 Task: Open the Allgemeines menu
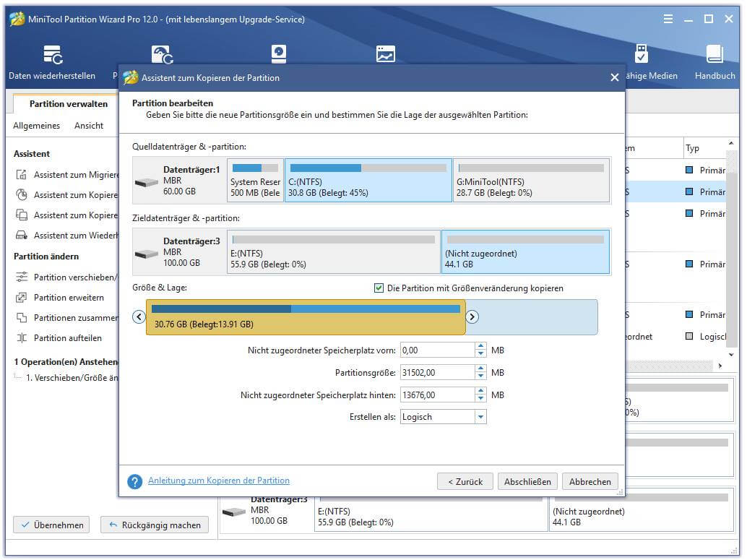pyautogui.click(x=37, y=126)
